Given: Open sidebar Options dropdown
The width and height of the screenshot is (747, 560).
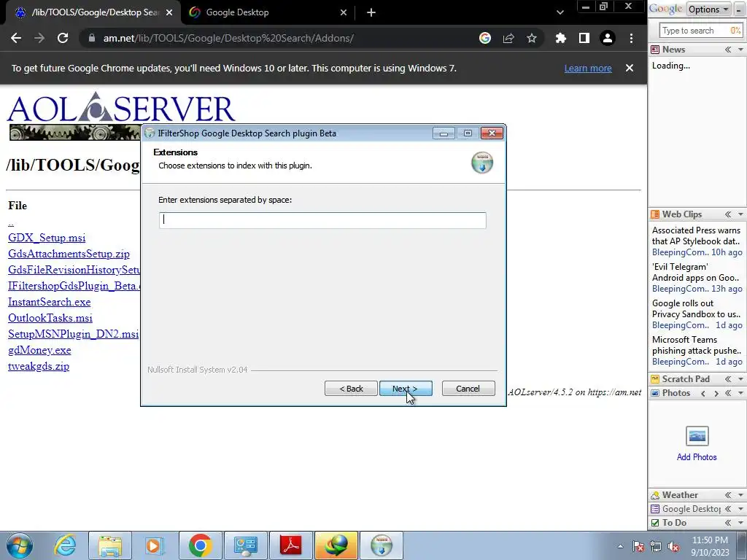Looking at the screenshot, I should tap(708, 9).
